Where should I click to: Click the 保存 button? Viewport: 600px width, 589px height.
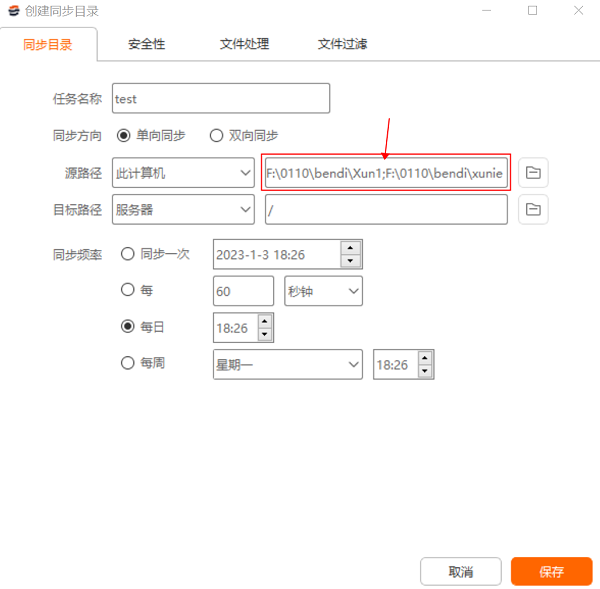coord(551,572)
